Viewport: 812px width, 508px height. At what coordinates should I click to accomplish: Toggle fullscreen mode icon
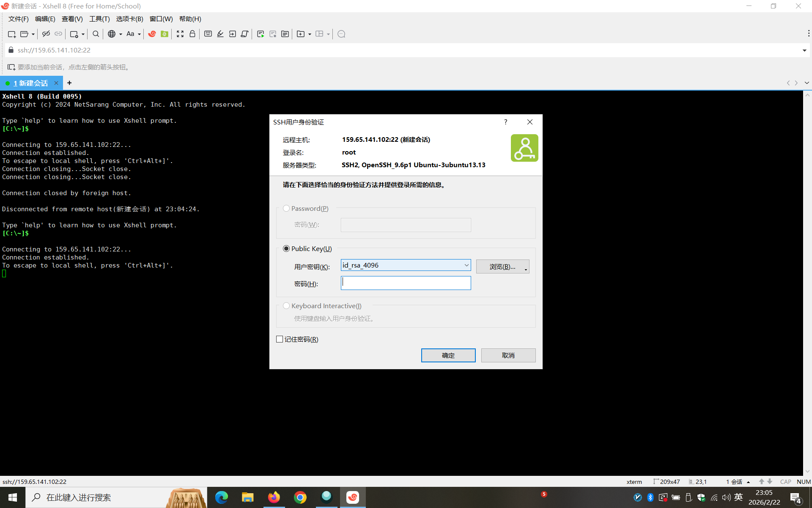pos(180,34)
